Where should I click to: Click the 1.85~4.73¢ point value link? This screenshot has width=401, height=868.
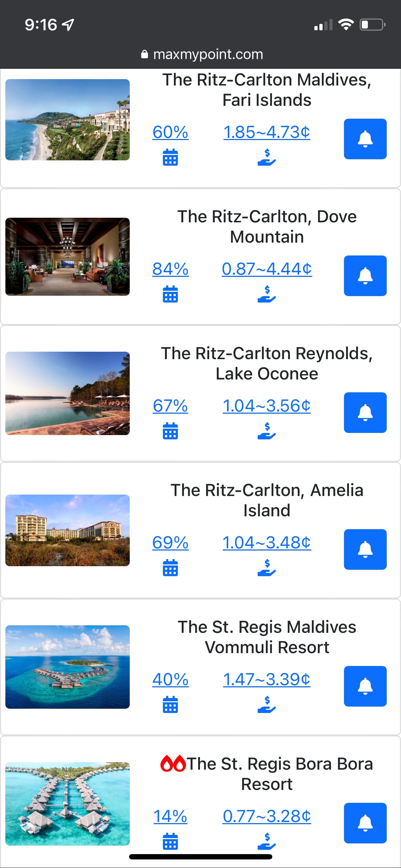[x=267, y=132]
